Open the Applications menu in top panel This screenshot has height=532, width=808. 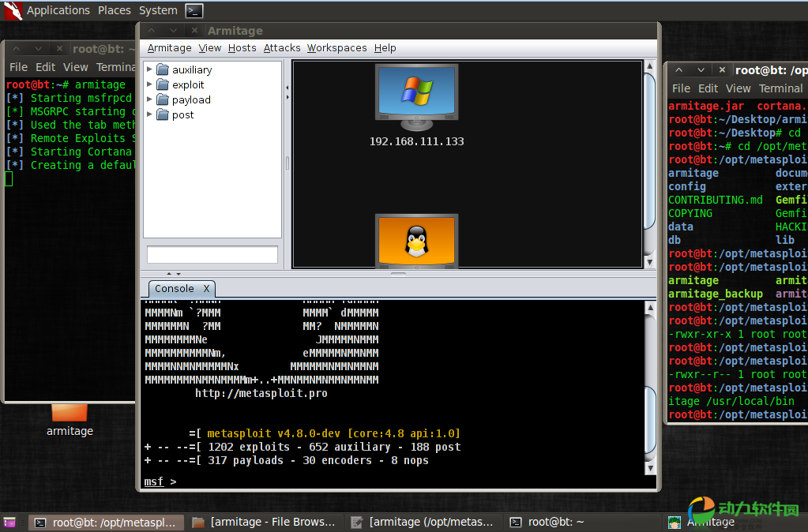tap(58, 10)
